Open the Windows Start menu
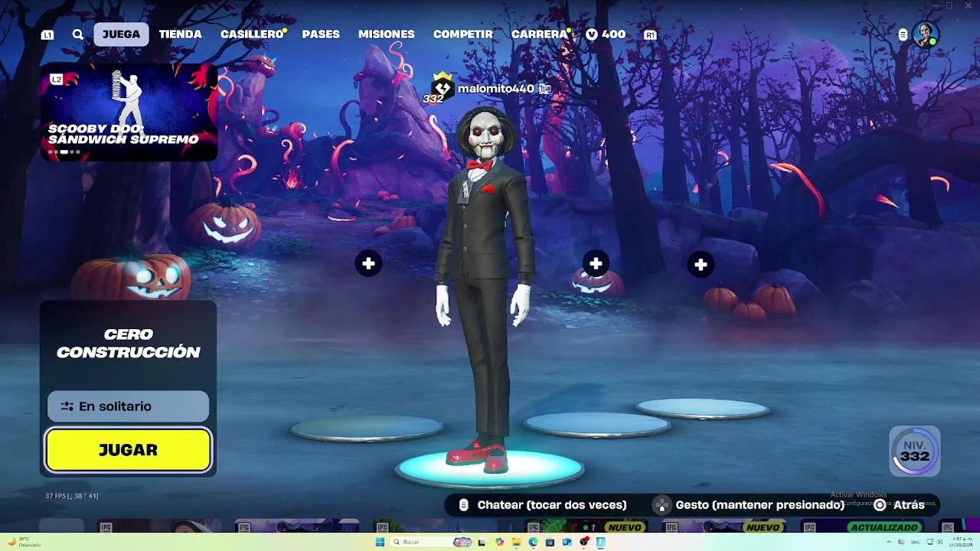The image size is (980, 551). [380, 542]
